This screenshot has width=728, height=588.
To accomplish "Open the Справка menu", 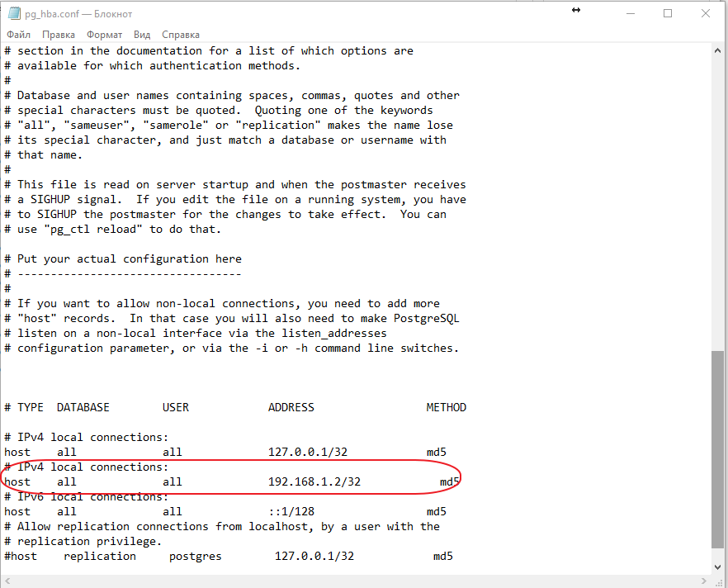I will pyautogui.click(x=181, y=35).
